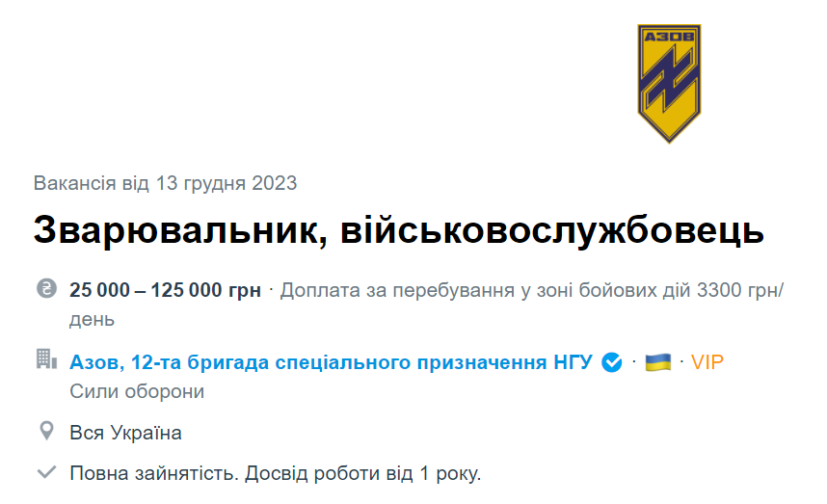The height and width of the screenshot is (504, 827).
Task: Click the Повна зайнятість employment type text
Action: pos(152,473)
